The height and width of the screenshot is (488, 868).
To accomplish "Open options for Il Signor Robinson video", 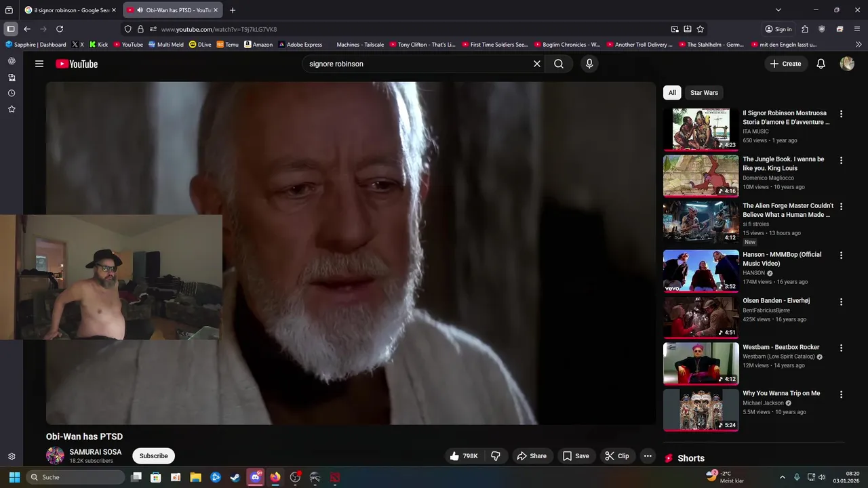I will point(841,115).
